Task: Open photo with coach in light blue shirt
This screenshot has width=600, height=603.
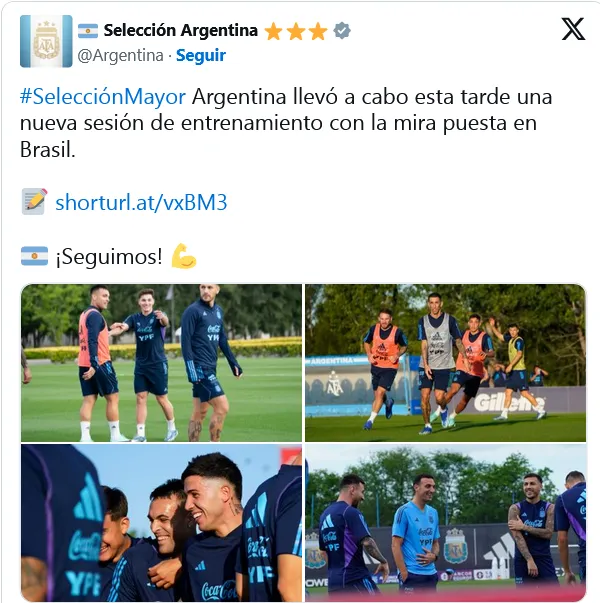Action: (x=445, y=523)
